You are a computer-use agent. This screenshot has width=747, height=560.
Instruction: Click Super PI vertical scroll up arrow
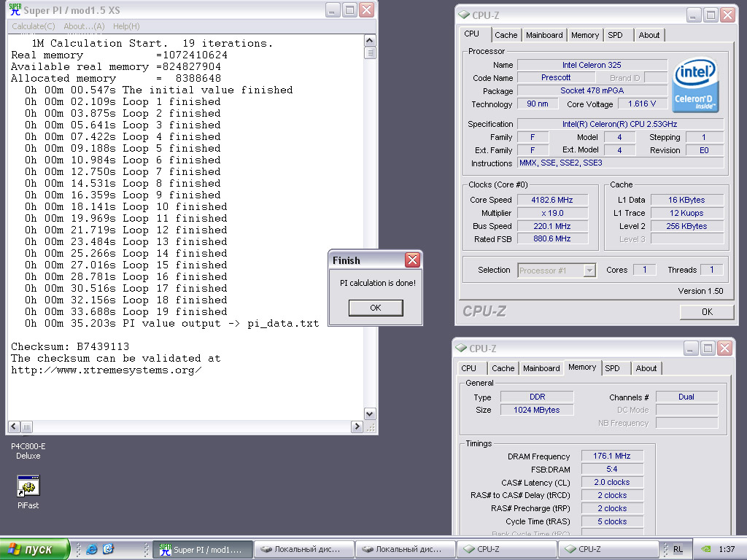[x=370, y=41]
